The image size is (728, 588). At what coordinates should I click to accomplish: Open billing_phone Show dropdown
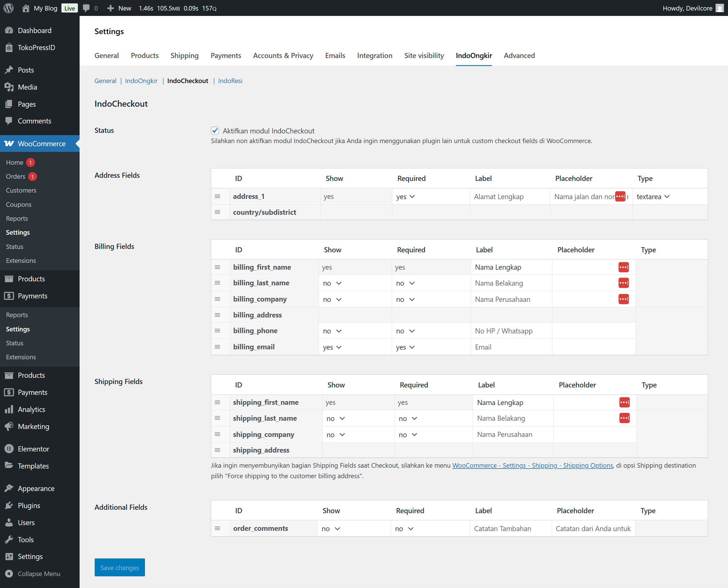[x=332, y=331]
